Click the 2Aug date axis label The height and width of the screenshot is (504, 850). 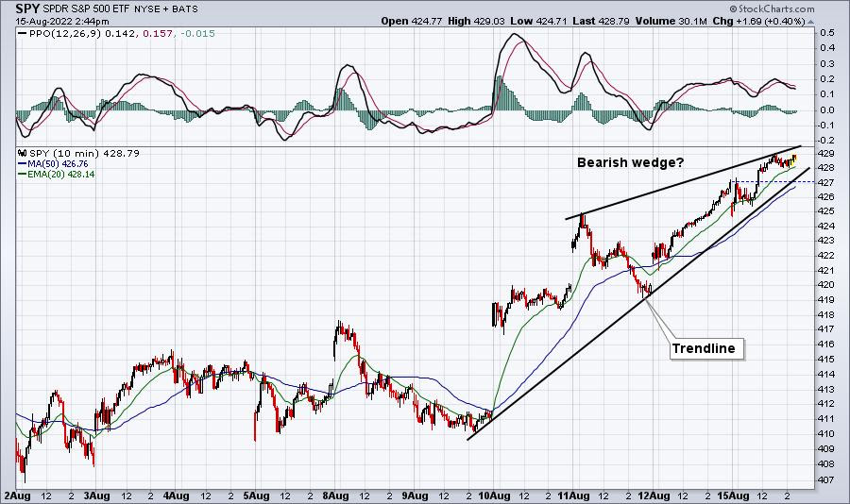click(17, 496)
